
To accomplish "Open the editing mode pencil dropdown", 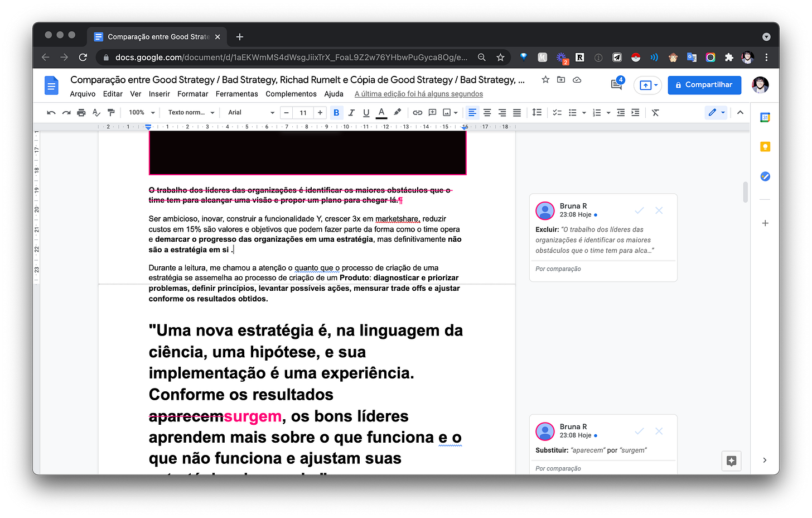I will (x=717, y=113).
